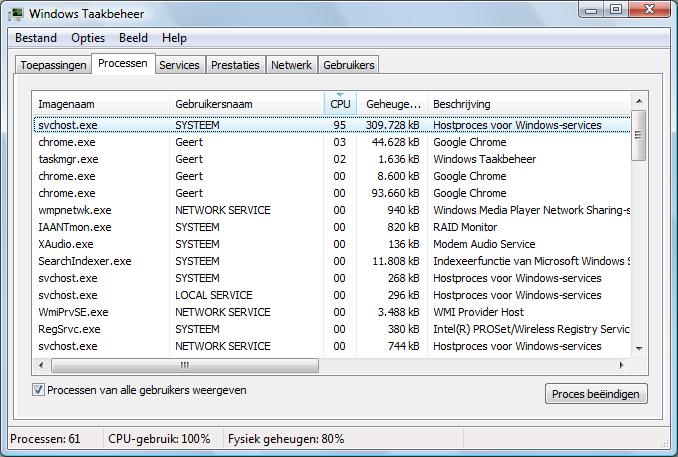The width and height of the screenshot is (678, 457).
Task: Select the XAudio.exe process
Action: [x=332, y=244]
